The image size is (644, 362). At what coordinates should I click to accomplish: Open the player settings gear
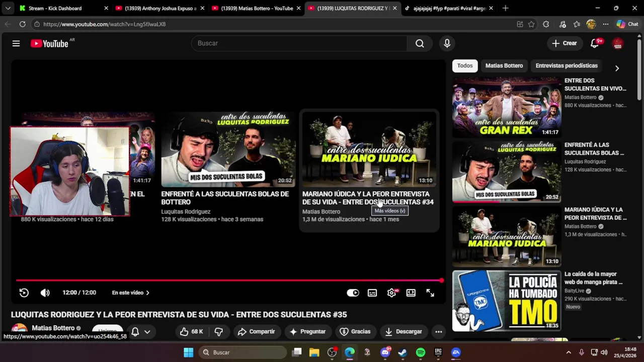(391, 293)
